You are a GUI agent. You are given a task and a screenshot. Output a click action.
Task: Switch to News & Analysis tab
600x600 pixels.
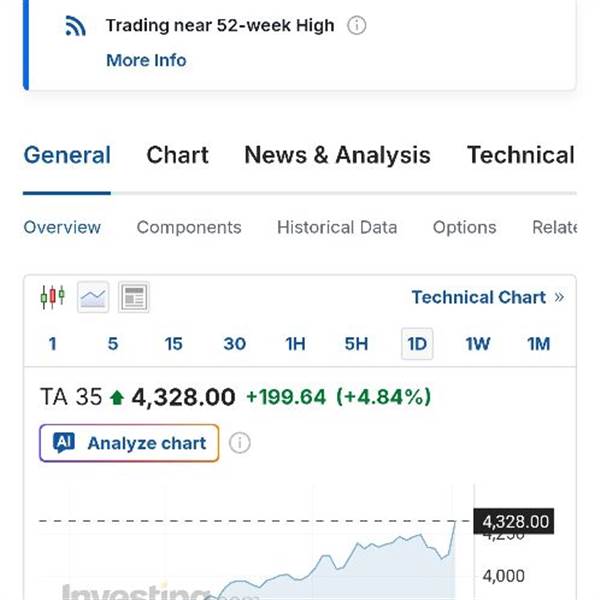coord(337,155)
